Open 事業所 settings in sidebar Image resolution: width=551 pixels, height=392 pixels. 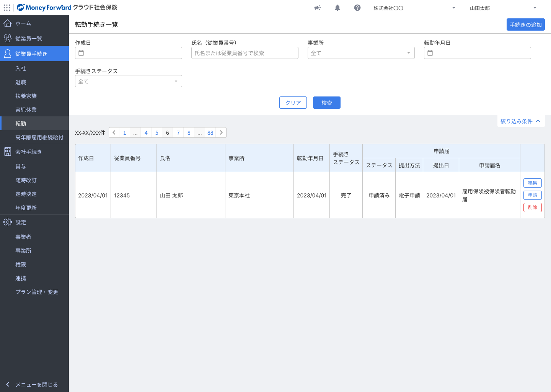tap(34, 251)
